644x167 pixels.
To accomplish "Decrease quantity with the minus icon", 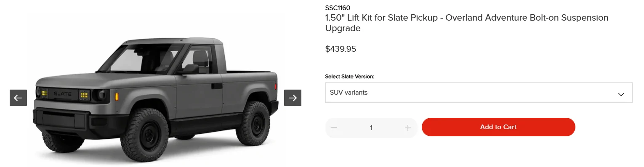I will click(x=334, y=128).
